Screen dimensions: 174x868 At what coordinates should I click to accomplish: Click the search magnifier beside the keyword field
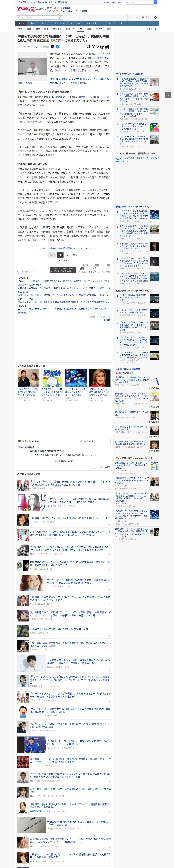click(60, 18)
